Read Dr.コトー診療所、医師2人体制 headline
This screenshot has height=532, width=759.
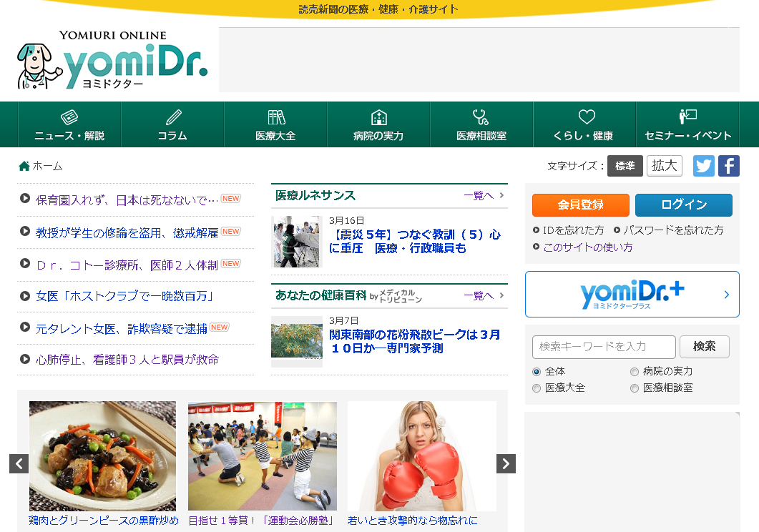(x=127, y=265)
